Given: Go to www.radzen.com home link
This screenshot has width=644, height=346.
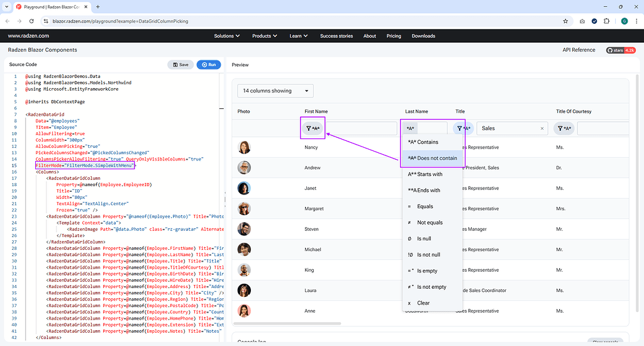Looking at the screenshot, I should [28, 36].
